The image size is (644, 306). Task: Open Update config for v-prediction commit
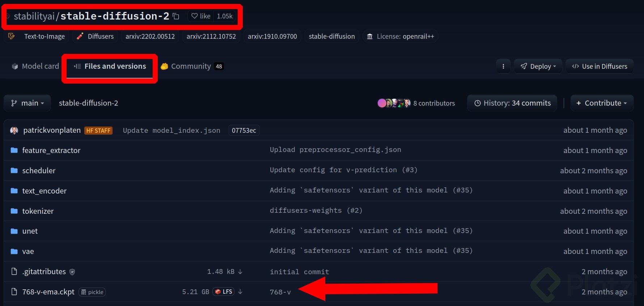(x=344, y=170)
